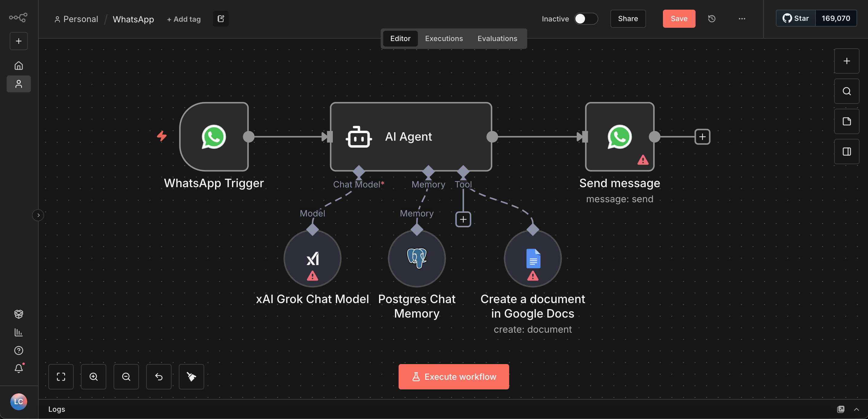
Task: Undo the last canvas action
Action: point(159,376)
